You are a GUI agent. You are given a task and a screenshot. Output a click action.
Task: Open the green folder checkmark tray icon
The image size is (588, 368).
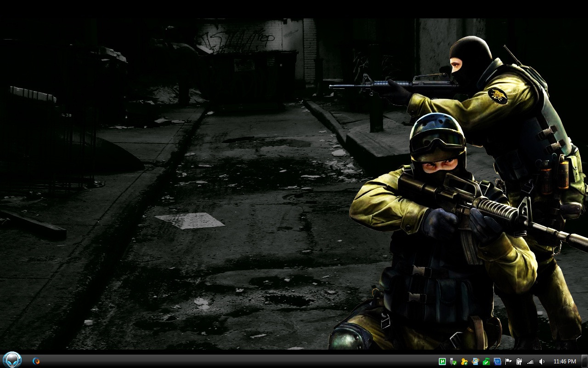(x=486, y=362)
